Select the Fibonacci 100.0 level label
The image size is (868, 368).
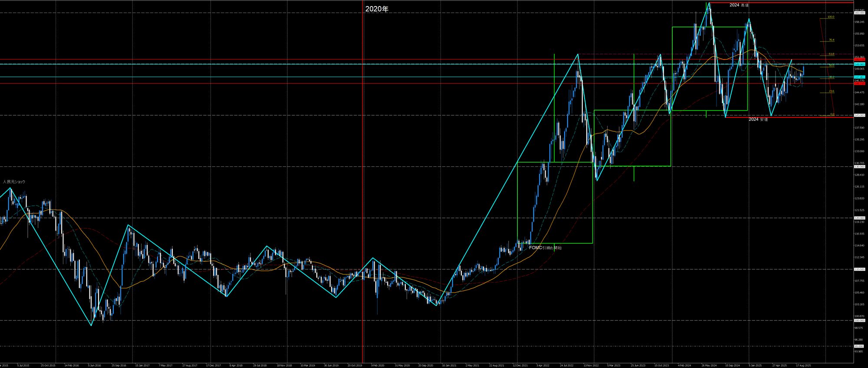[x=830, y=17]
